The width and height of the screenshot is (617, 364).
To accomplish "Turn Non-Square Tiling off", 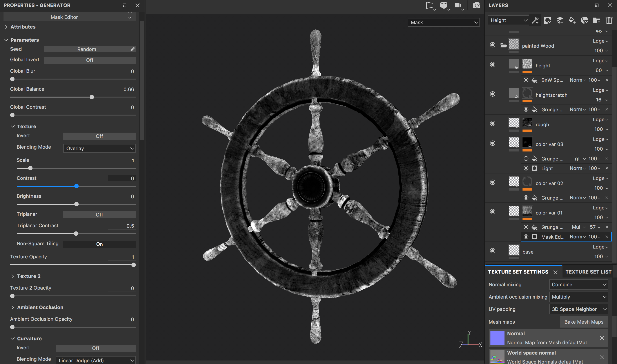I will pos(99,244).
